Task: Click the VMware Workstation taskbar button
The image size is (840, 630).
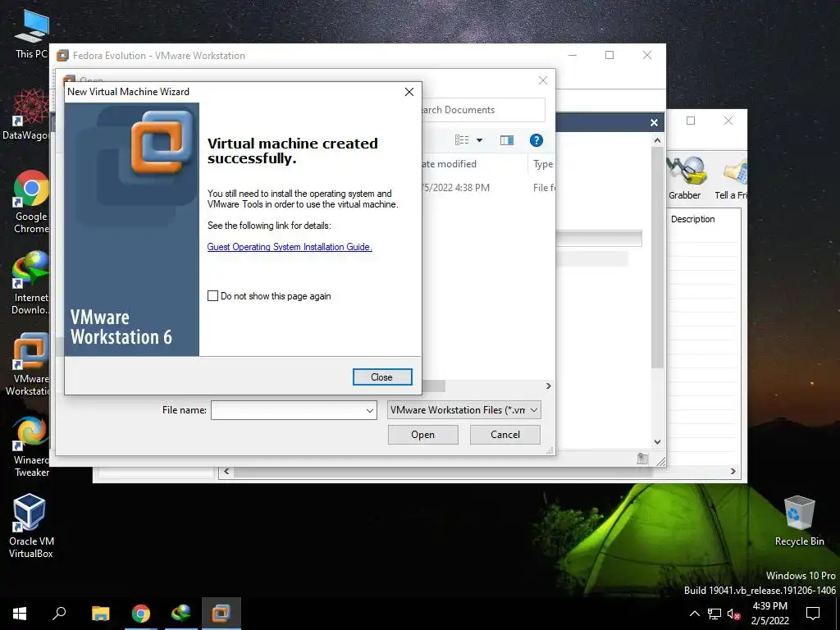Action: click(221, 614)
